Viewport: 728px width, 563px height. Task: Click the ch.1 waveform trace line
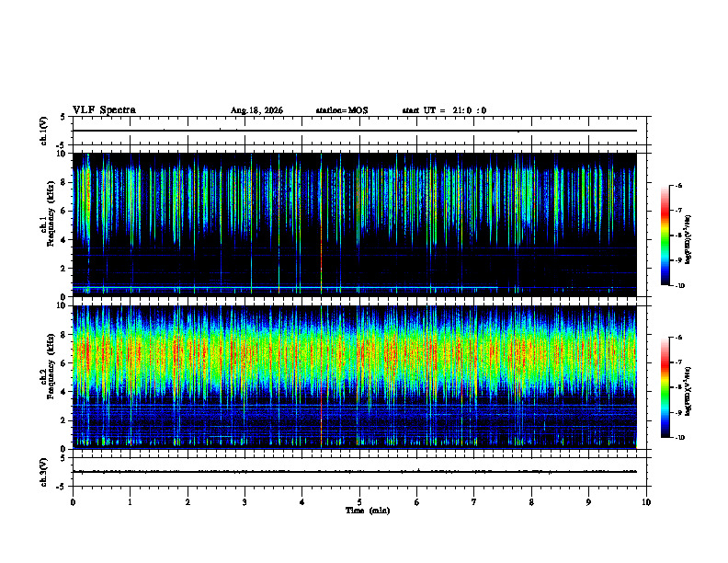tap(354, 131)
